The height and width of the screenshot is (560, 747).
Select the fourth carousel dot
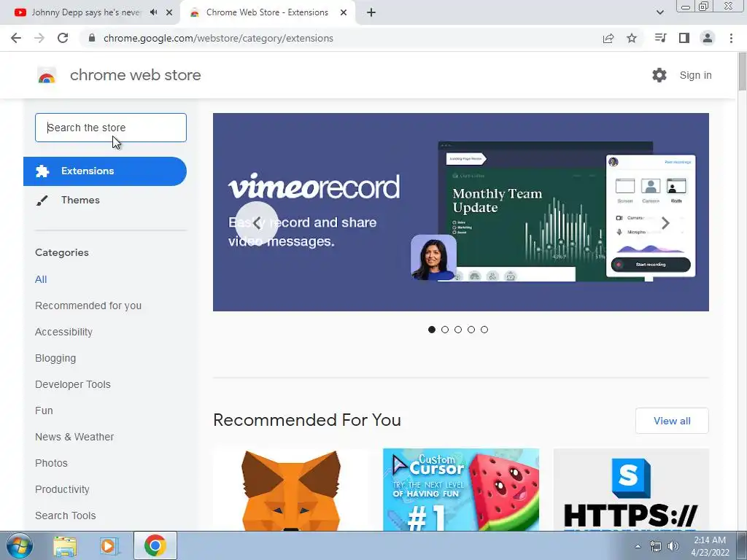tap(471, 330)
